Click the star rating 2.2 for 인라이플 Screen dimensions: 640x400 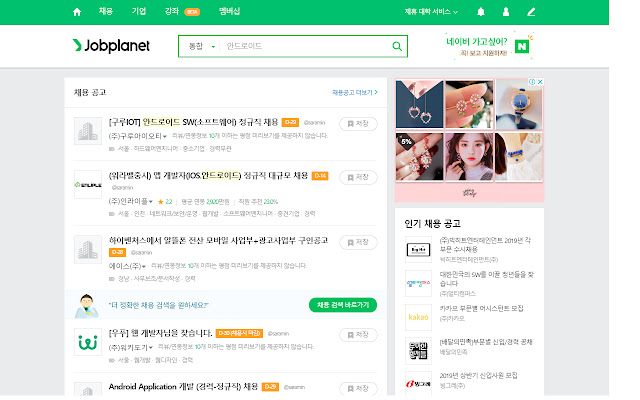[165, 202]
